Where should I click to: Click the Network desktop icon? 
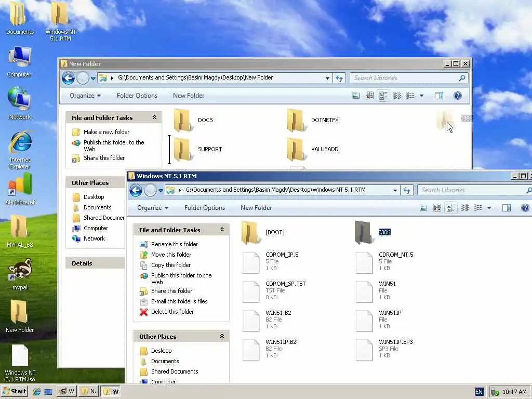[x=20, y=103]
